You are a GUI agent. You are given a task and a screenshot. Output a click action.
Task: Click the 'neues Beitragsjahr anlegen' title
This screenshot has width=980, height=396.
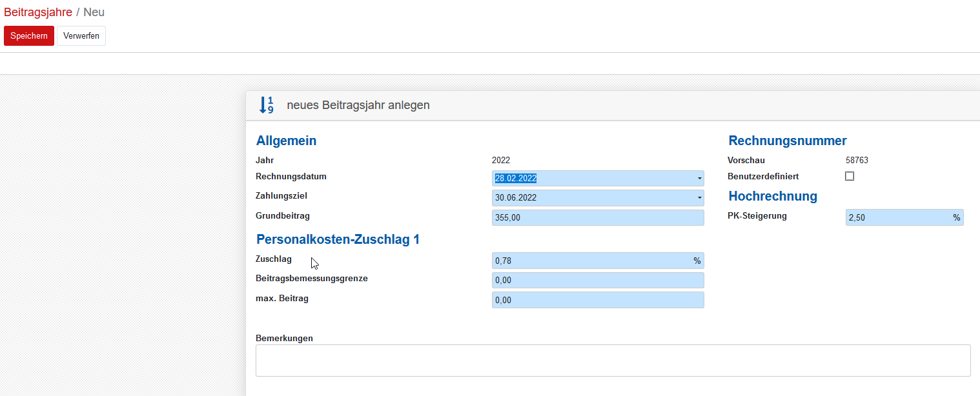pyautogui.click(x=358, y=105)
